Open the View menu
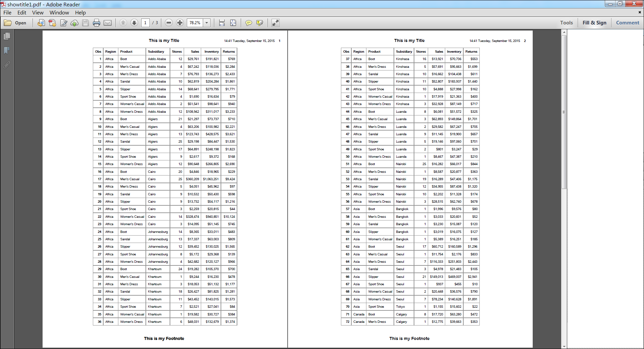Image resolution: width=644 pixels, height=349 pixels. pos(38,13)
